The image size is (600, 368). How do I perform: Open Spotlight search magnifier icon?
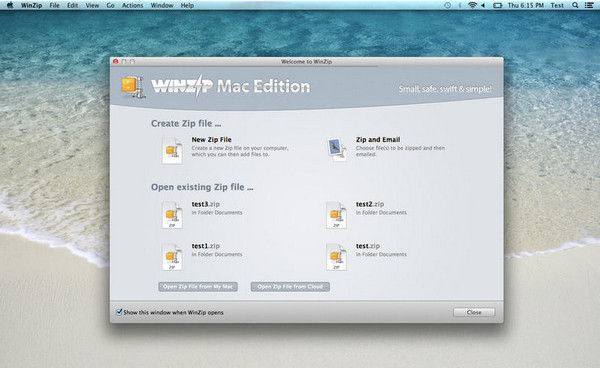(x=575, y=5)
